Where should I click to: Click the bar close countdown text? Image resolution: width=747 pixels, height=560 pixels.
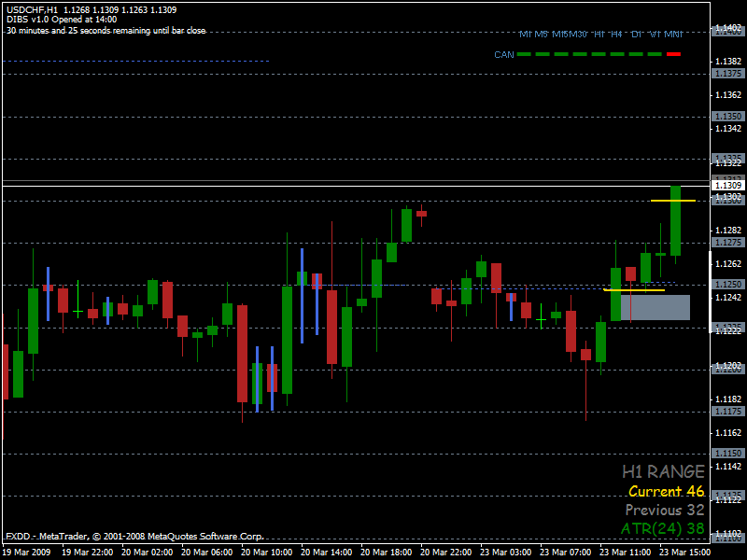tap(106, 31)
